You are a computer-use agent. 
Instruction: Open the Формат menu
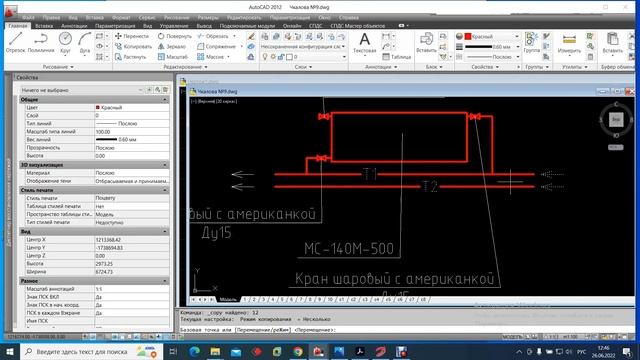coord(121,18)
